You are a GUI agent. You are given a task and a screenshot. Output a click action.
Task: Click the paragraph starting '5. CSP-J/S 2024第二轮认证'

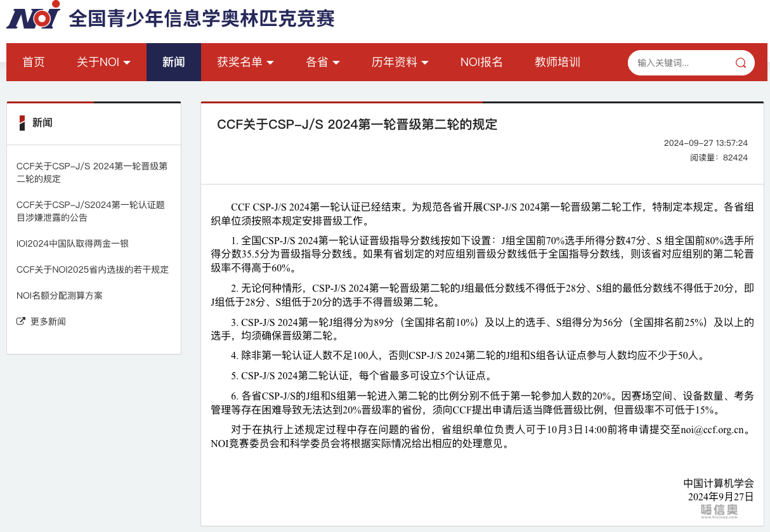362,375
